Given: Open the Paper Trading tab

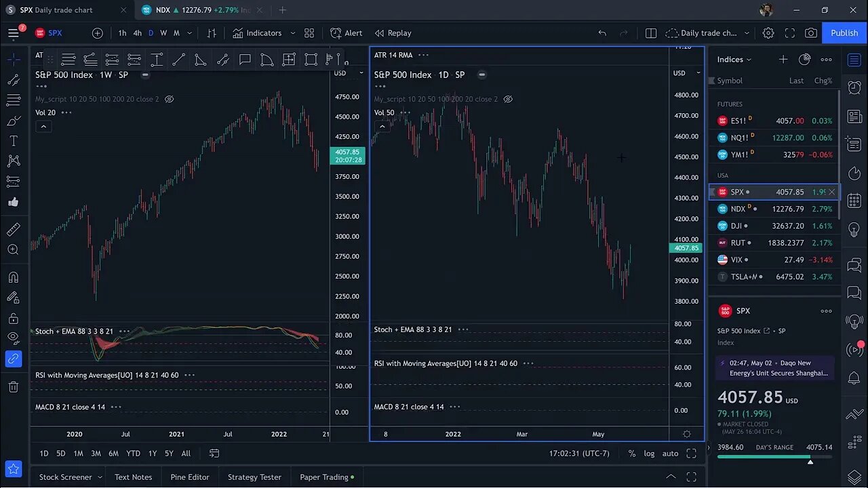Looking at the screenshot, I should pos(327,477).
